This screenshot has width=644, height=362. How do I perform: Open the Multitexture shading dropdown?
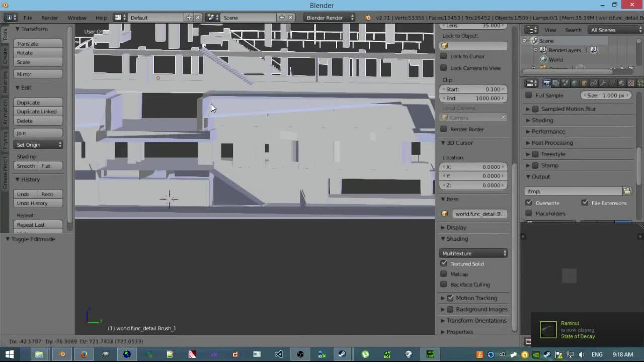(473, 253)
